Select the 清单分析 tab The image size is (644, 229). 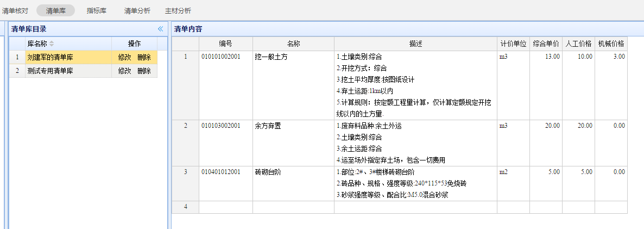pos(137,10)
